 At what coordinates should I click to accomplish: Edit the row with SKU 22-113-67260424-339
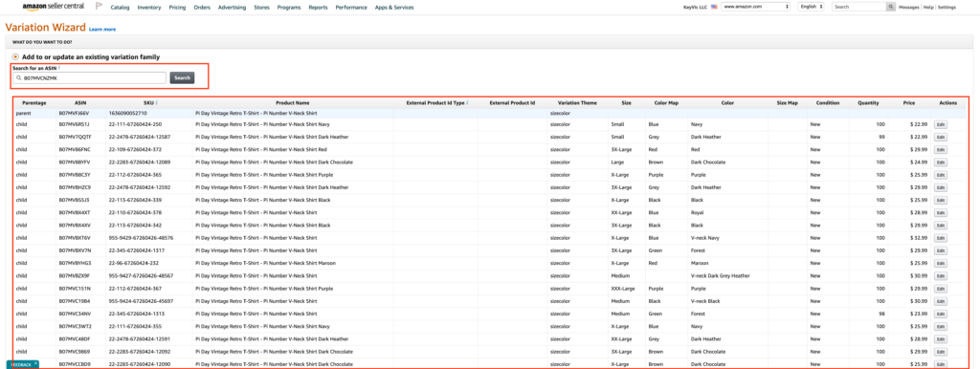pos(940,200)
